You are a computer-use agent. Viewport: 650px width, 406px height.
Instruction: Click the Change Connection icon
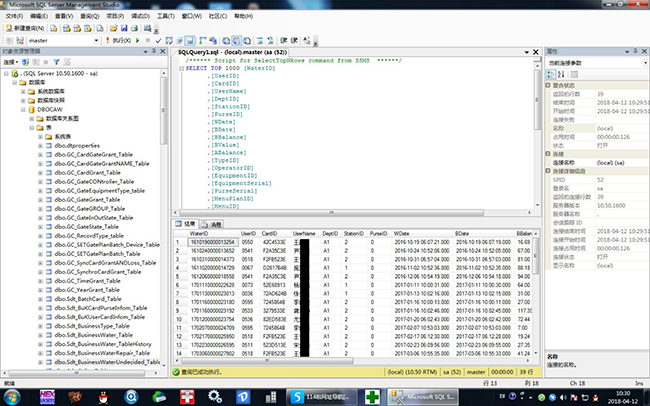coord(20,41)
